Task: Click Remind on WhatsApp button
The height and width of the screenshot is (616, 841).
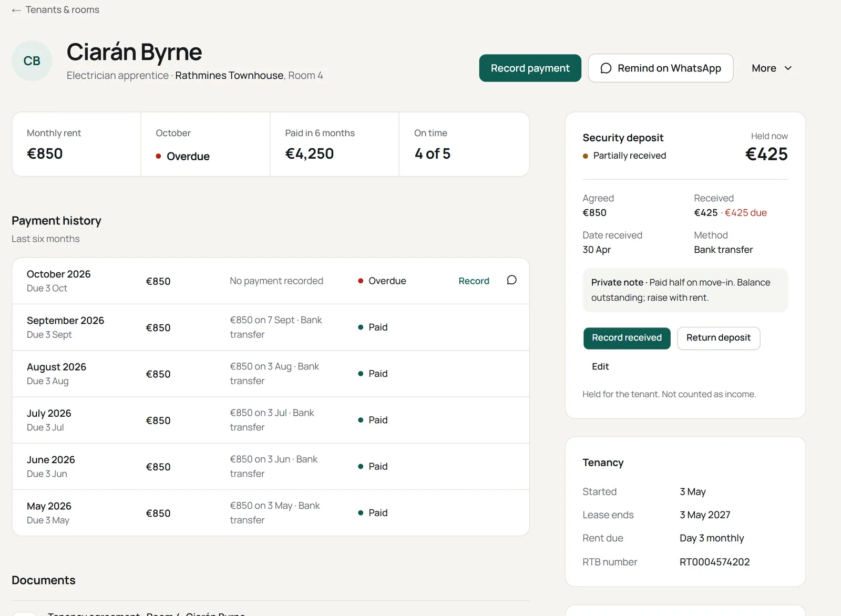Action: (x=660, y=68)
